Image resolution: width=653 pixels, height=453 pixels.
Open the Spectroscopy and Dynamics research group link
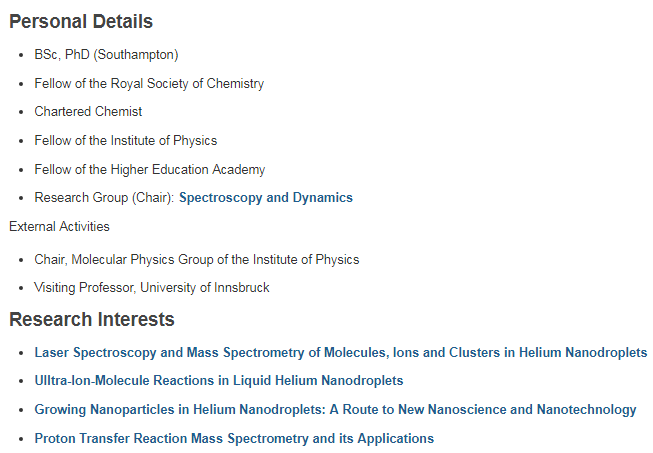coord(265,198)
